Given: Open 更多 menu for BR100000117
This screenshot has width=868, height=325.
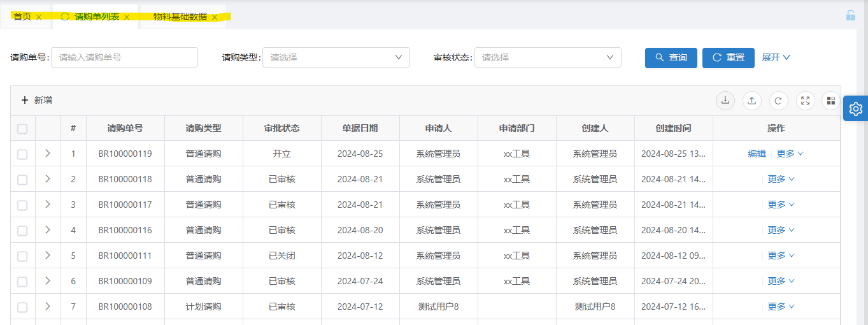Looking at the screenshot, I should 781,205.
